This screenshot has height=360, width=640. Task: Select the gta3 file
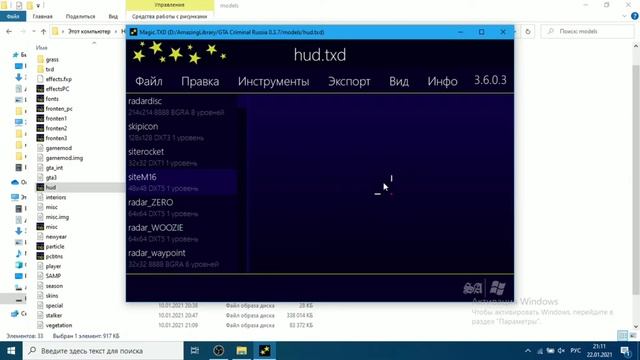pyautogui.click(x=51, y=178)
